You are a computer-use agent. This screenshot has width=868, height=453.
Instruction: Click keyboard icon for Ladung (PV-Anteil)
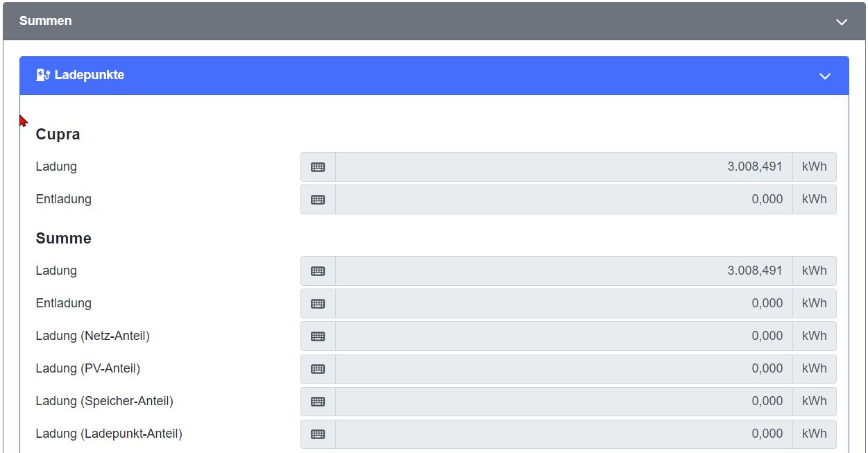click(318, 369)
